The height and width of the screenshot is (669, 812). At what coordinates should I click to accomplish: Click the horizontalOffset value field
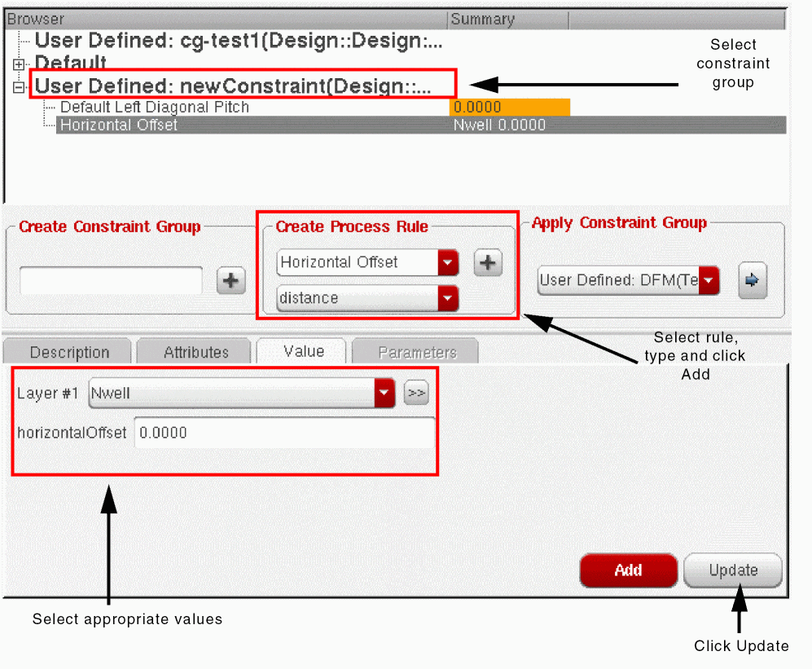click(x=283, y=433)
